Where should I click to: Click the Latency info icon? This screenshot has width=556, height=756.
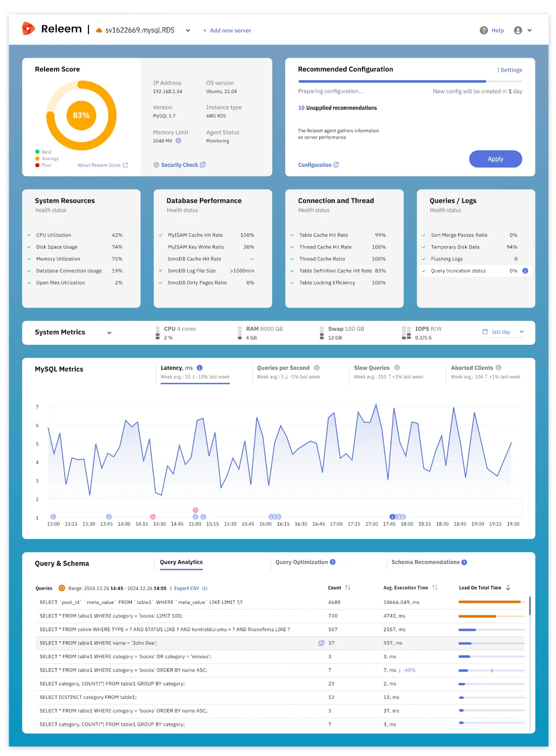pos(200,368)
